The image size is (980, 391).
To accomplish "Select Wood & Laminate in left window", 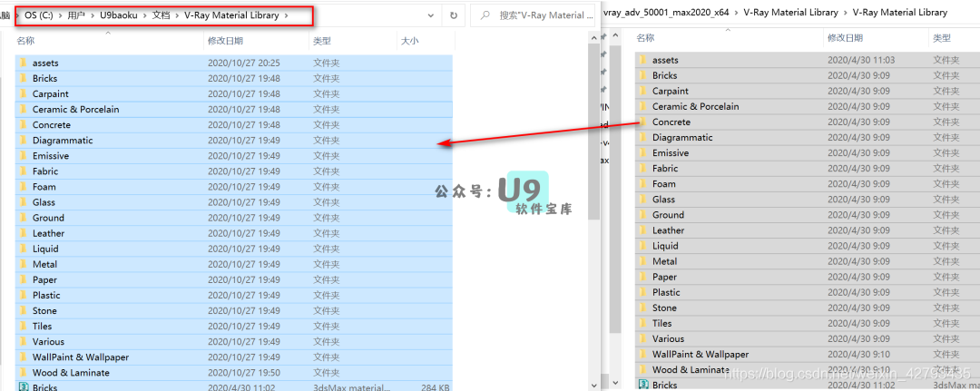I will tap(71, 373).
